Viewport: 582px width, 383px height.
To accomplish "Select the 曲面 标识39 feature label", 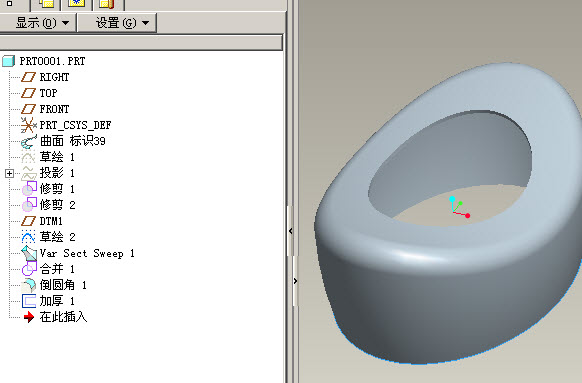I will tap(73, 141).
